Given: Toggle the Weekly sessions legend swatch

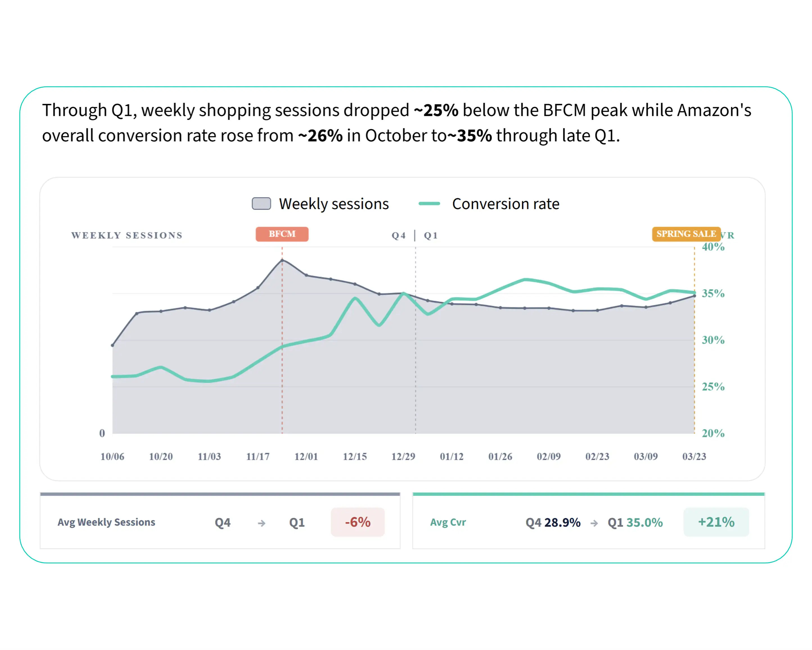Looking at the screenshot, I should coord(261,203).
